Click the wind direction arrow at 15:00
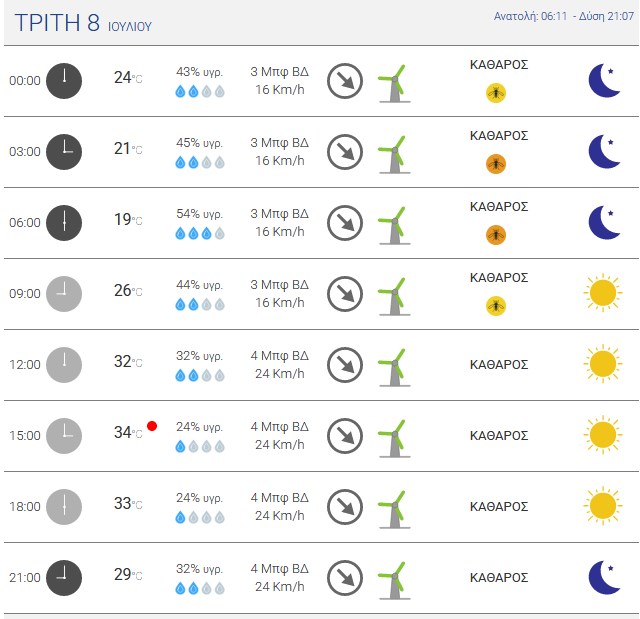The width and height of the screenshot is (640, 619). (345, 435)
